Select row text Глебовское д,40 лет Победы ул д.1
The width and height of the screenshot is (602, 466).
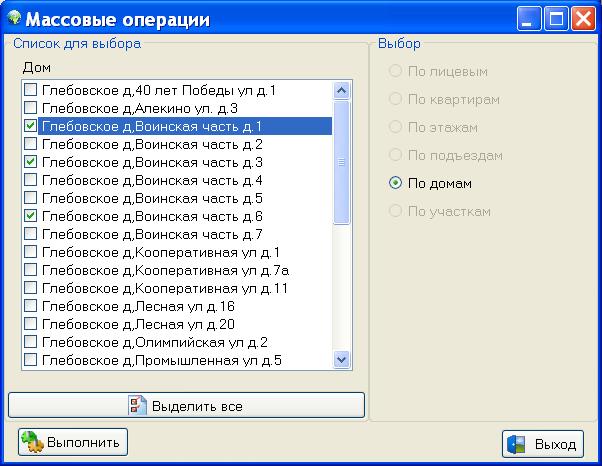coord(159,91)
